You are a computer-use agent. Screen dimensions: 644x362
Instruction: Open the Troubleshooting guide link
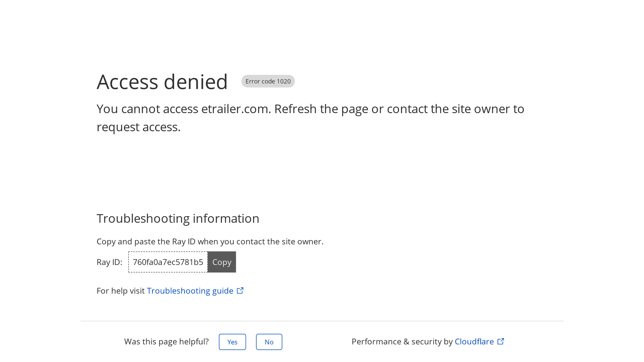190,291
